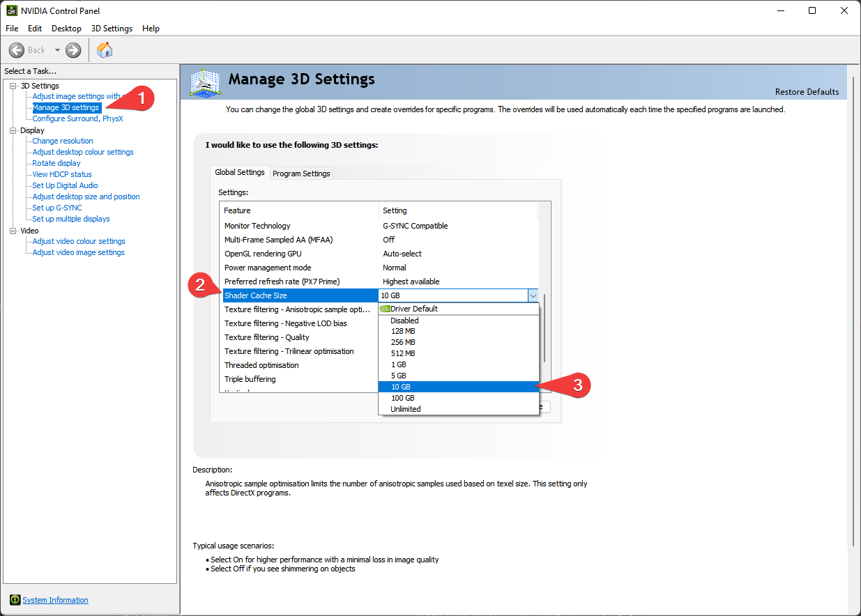Open the 3D Settings menu
Screen dimensions: 861x616
click(112, 29)
